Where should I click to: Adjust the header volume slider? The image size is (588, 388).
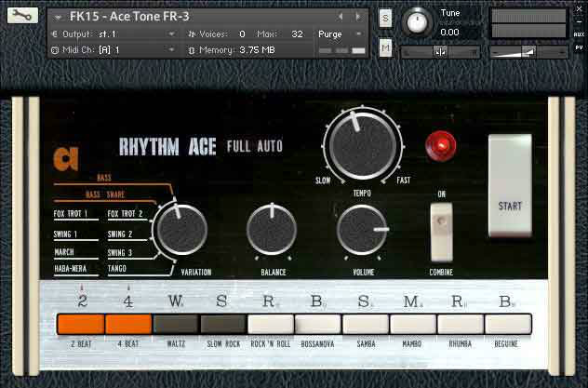tap(528, 52)
